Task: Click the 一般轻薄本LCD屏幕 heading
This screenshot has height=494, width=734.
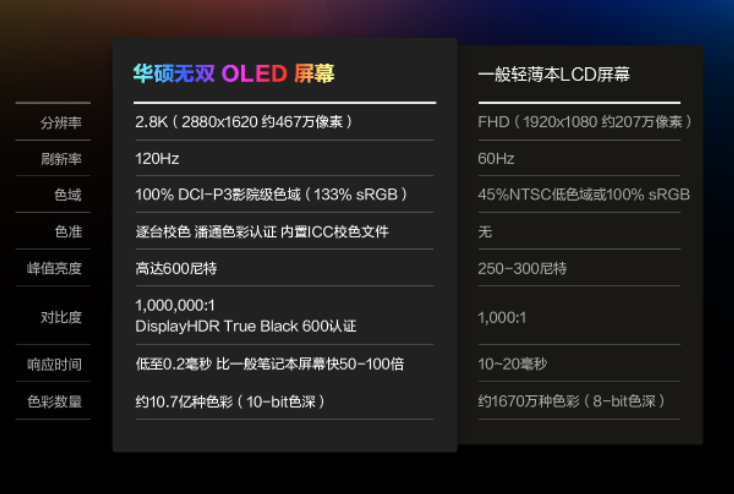Action: tap(554, 74)
